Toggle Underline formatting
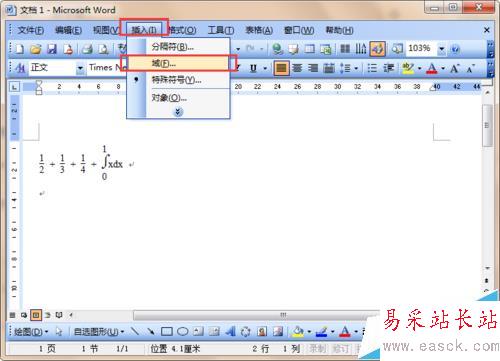Image resolution: width=500 pixels, height=361 pixels. 253,68
